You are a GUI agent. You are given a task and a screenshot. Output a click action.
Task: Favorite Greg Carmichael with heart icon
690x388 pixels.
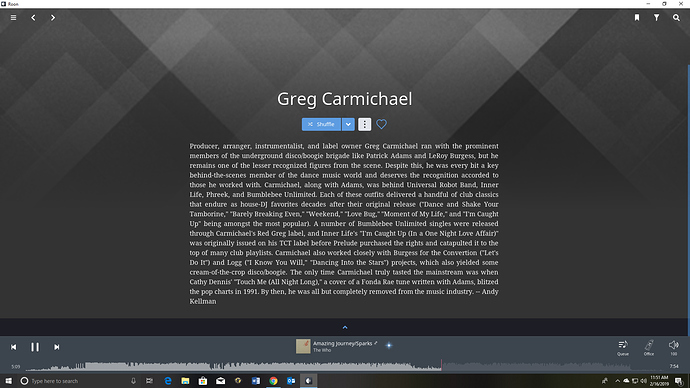tap(382, 124)
